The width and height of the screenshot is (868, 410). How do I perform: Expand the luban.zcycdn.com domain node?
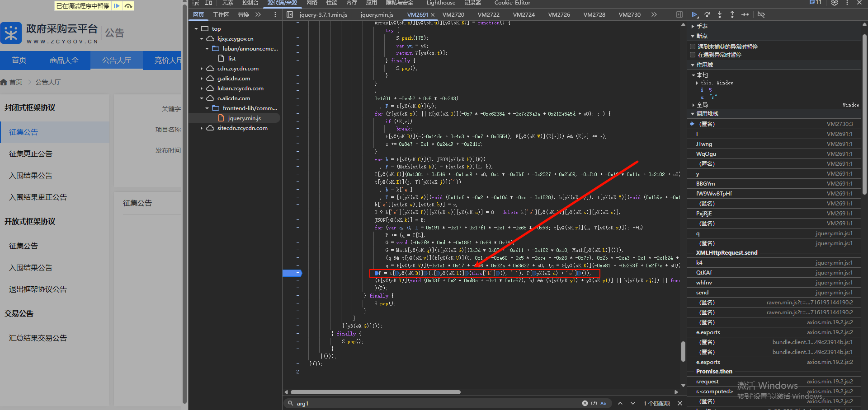click(202, 89)
